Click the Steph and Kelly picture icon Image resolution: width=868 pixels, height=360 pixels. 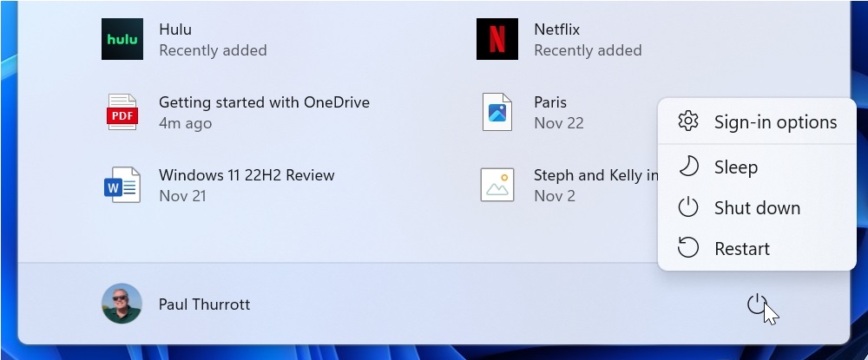[497, 185]
